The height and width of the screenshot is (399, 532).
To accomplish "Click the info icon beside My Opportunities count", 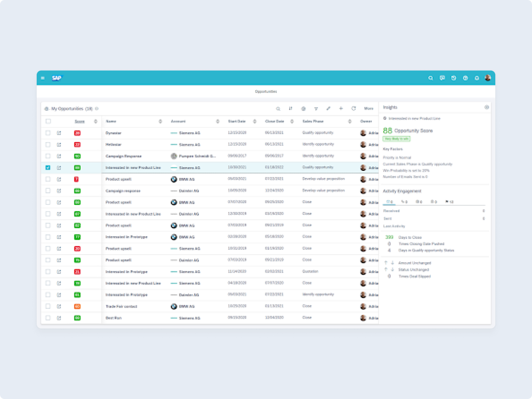I will pos(97,109).
